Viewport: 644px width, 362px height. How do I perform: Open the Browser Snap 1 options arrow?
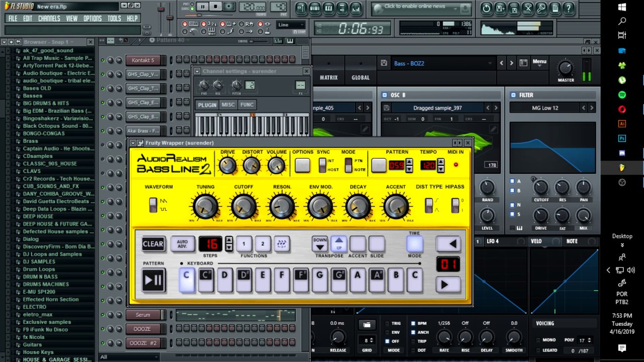click(5, 42)
